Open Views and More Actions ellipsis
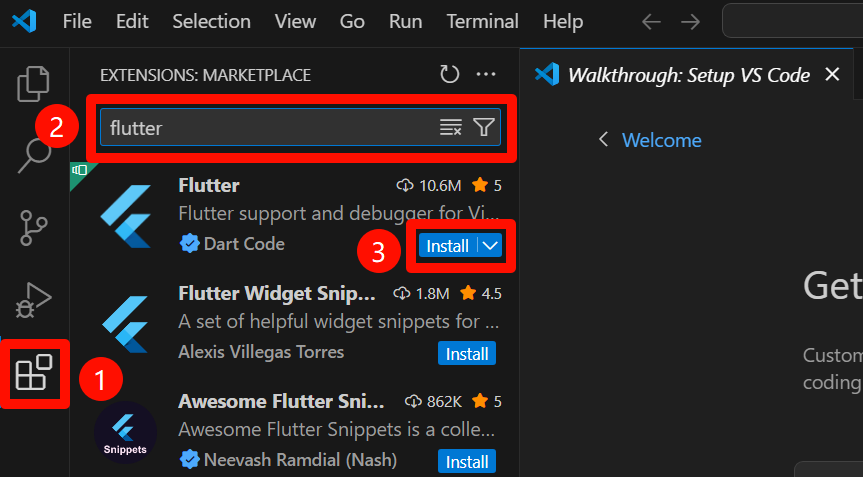 coord(487,74)
